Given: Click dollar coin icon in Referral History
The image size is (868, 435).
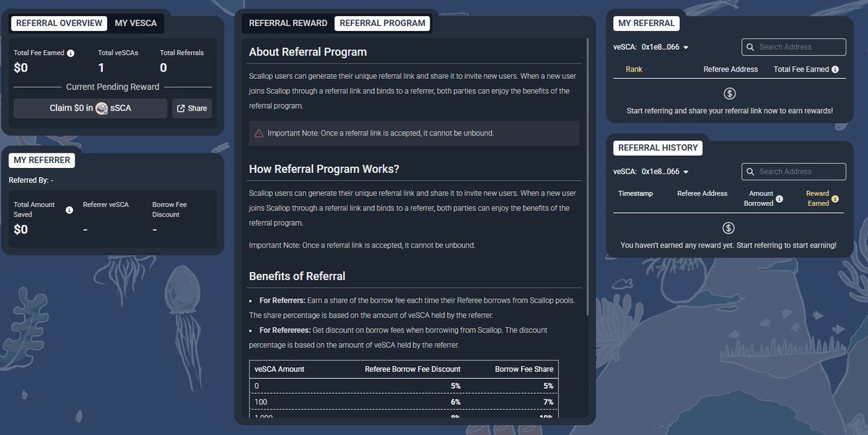Looking at the screenshot, I should (x=729, y=228).
